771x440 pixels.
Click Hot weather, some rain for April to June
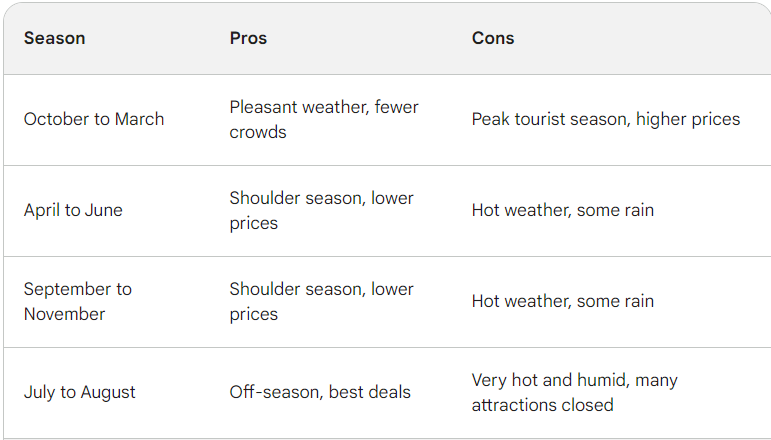[x=563, y=210]
